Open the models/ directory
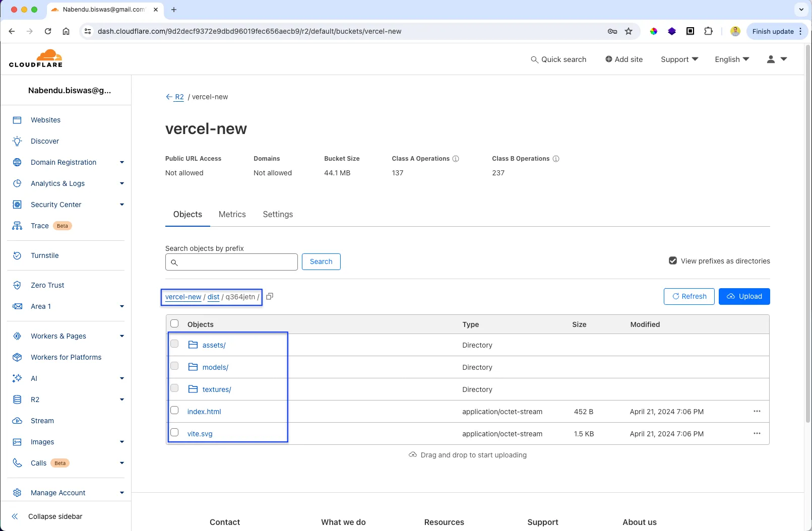Screen dimensions: 812x531 [x=215, y=367]
